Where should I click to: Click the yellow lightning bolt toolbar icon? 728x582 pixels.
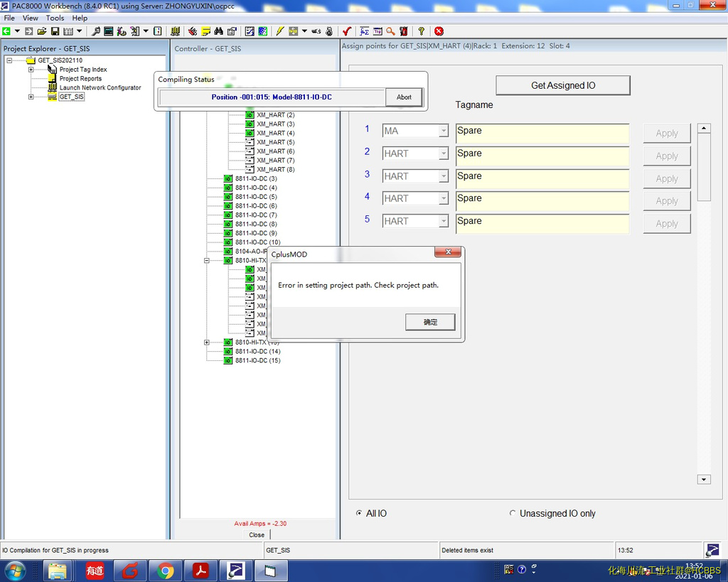click(x=279, y=31)
